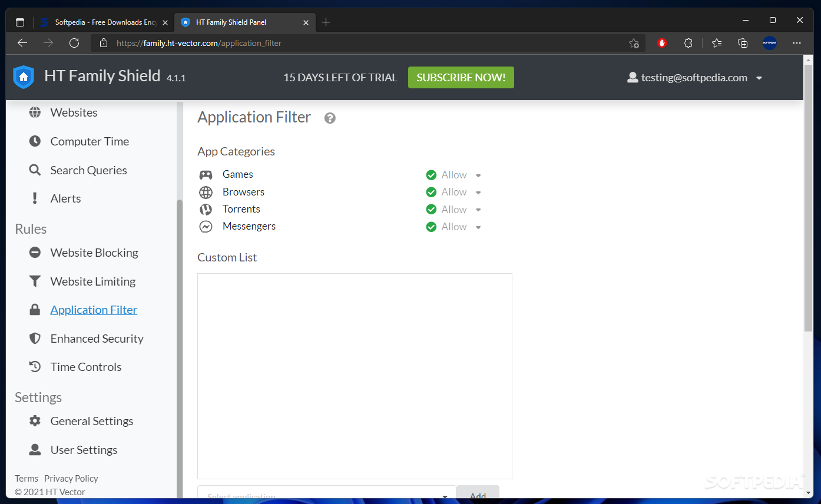The image size is (821, 504).
Task: Select the HT Family Shield Panel tab
Action: coord(245,22)
